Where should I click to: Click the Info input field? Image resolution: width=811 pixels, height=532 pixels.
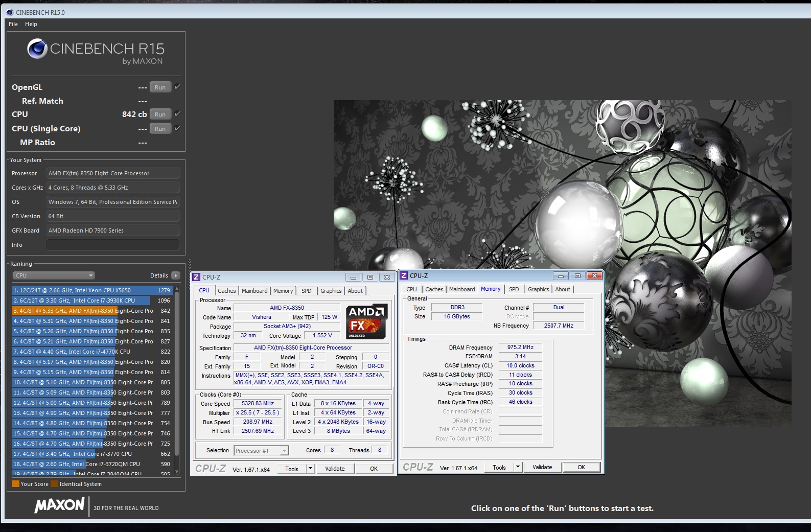pos(113,245)
